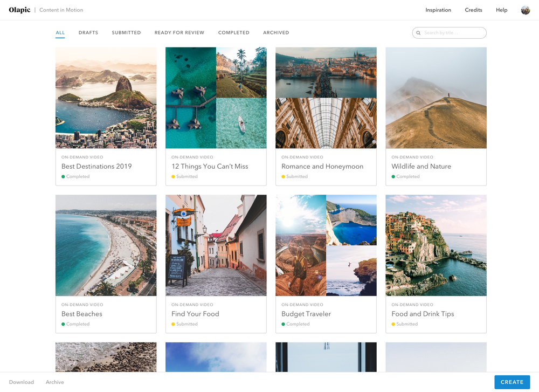Screen dimensions: 539x392
Task: Open the Wildlife and Nature thumbnail
Action: 436,98
